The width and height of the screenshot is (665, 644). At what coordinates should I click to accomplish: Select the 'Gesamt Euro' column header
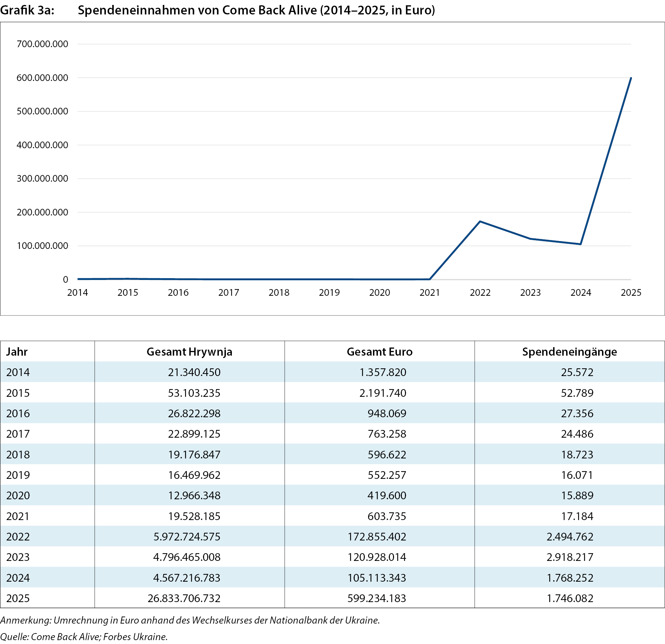(379, 352)
